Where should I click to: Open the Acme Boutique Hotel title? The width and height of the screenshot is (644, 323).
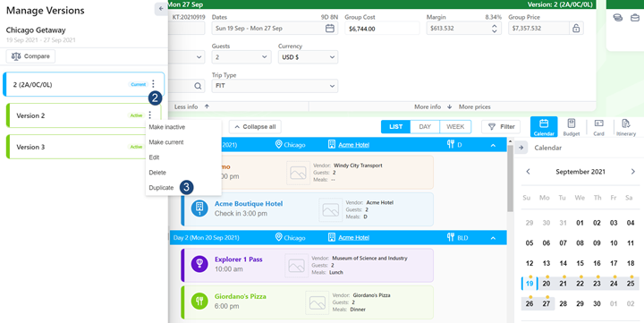(249, 204)
